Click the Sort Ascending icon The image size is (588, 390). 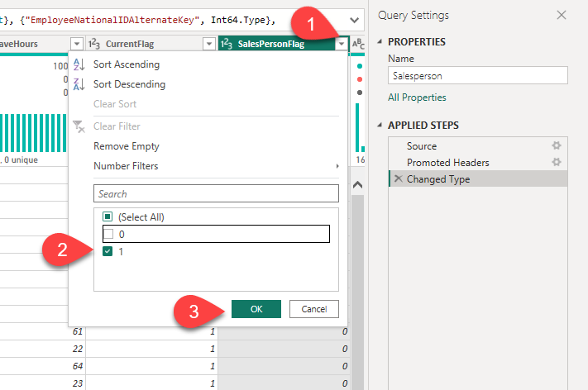(79, 64)
